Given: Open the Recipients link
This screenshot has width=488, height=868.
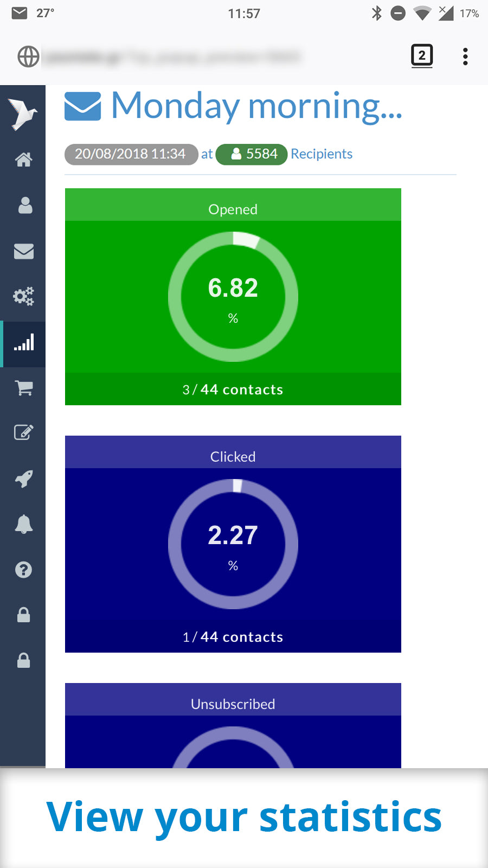Looking at the screenshot, I should (321, 154).
